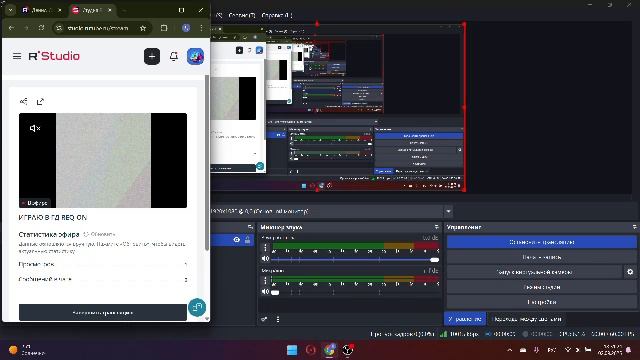Show hidden icons chevron in system tray
The height and width of the screenshot is (360, 640).
tap(509, 350)
